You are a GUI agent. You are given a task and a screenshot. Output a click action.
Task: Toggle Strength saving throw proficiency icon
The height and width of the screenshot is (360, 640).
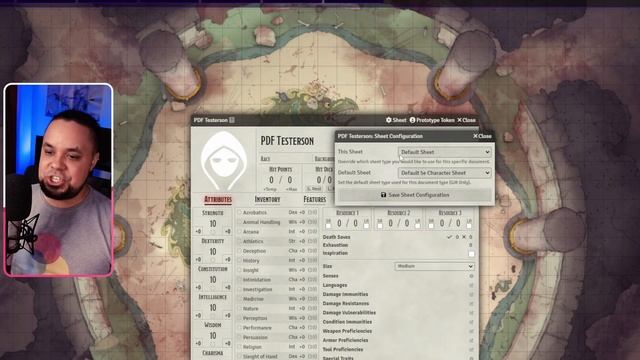click(213, 232)
